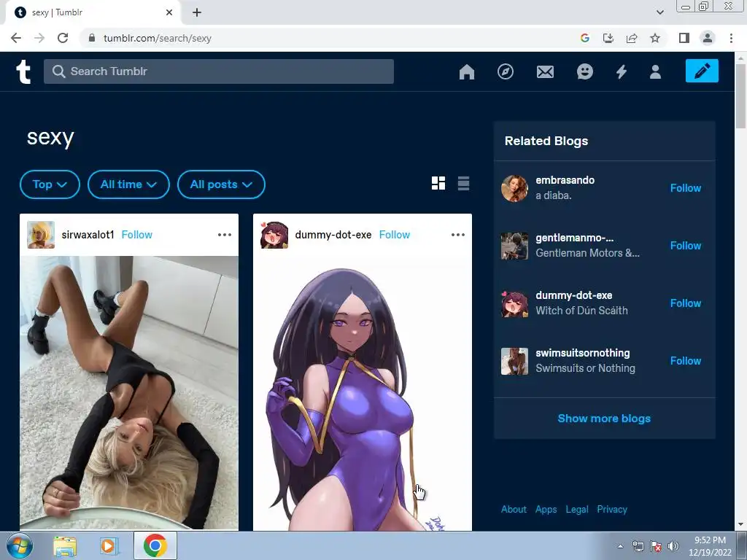Image resolution: width=747 pixels, height=560 pixels.
Task: Open the Apps footer link
Action: click(546, 510)
